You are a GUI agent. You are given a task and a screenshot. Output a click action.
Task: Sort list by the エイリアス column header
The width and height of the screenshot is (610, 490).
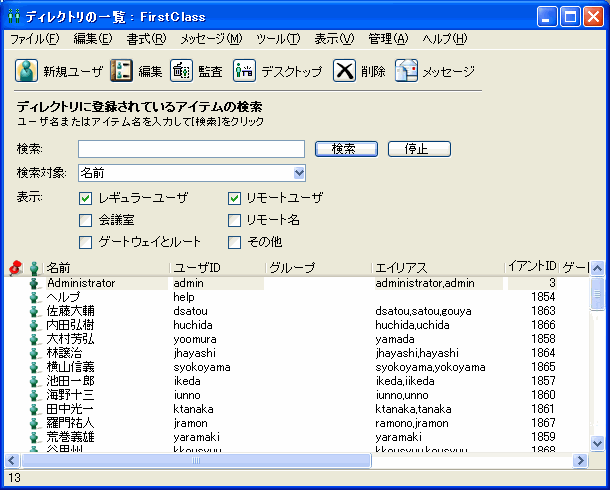coord(436,268)
